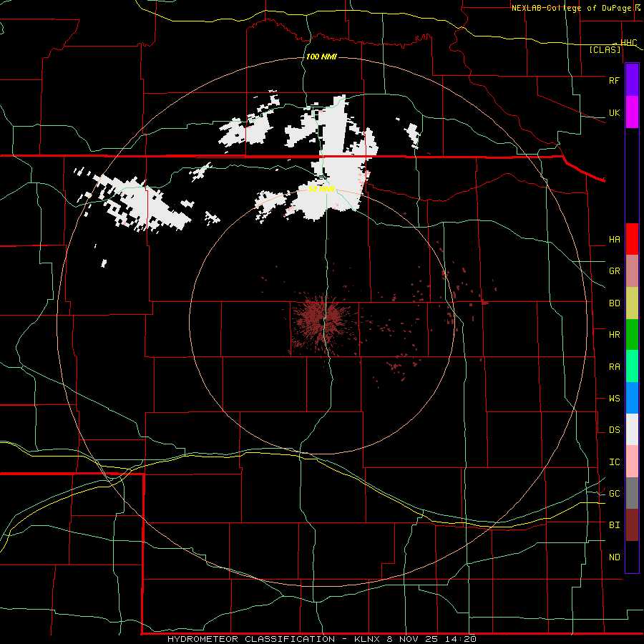The height and width of the screenshot is (644, 644).
Task: Click the GC legend label
Action: [614, 494]
